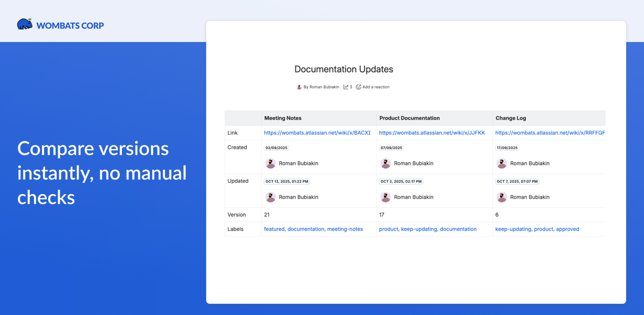
Task: Click the OCT 7, 2025, 07:07 PM badge
Action: [517, 182]
